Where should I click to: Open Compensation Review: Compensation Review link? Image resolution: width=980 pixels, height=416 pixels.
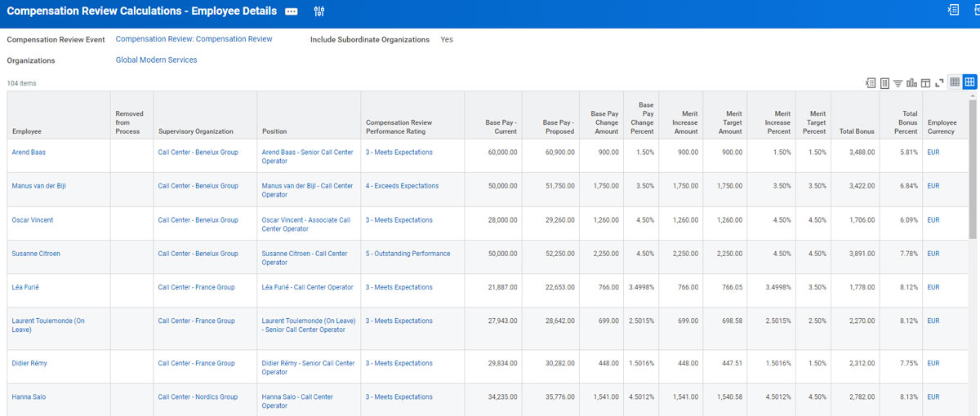coord(194,39)
